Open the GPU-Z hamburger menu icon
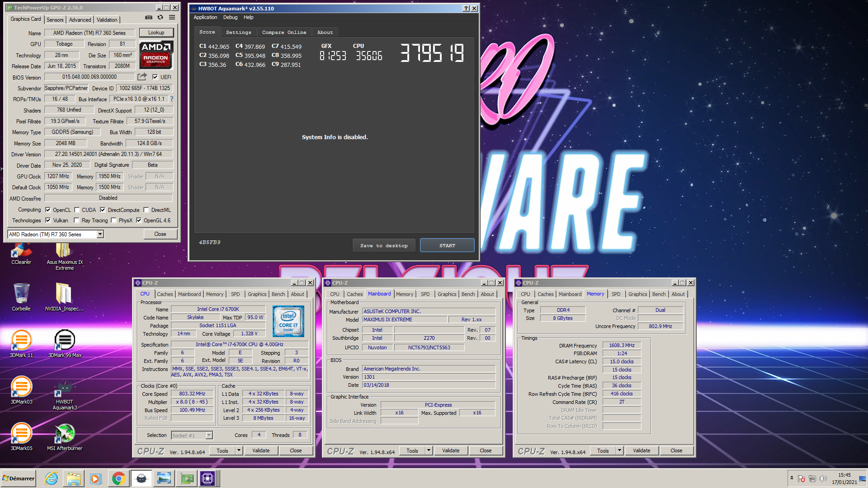868x488 pixels. pyautogui.click(x=172, y=18)
